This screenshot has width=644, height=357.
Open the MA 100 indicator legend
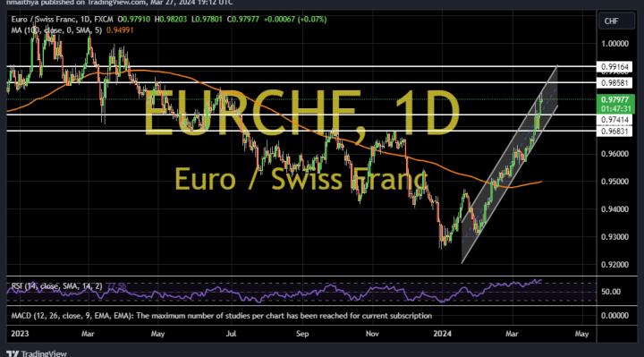[x=56, y=30]
